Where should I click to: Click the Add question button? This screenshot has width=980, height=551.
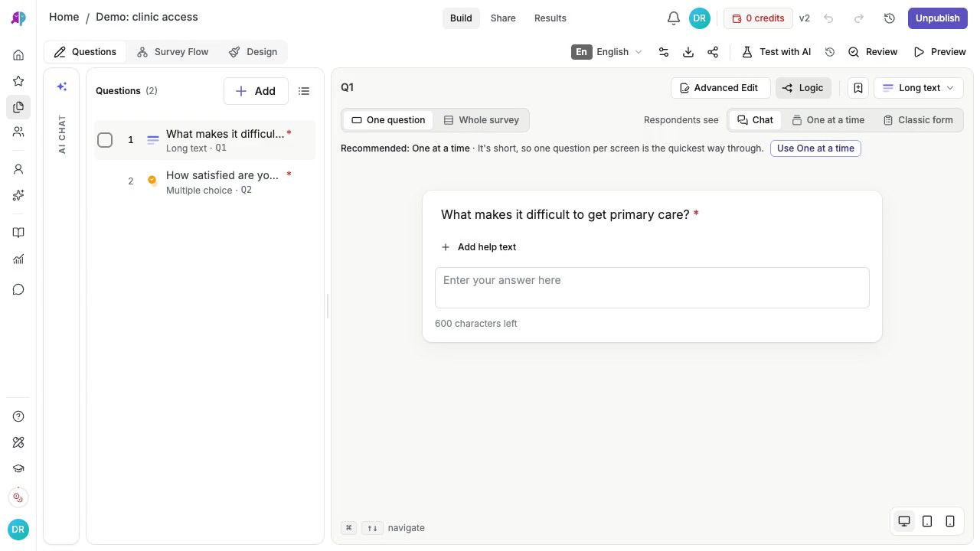pyautogui.click(x=256, y=91)
